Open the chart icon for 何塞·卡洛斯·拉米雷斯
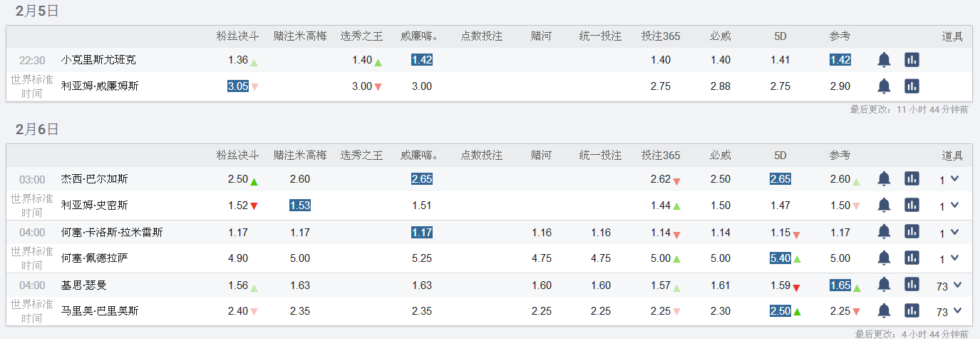The height and width of the screenshot is (339, 980). pyautogui.click(x=912, y=232)
